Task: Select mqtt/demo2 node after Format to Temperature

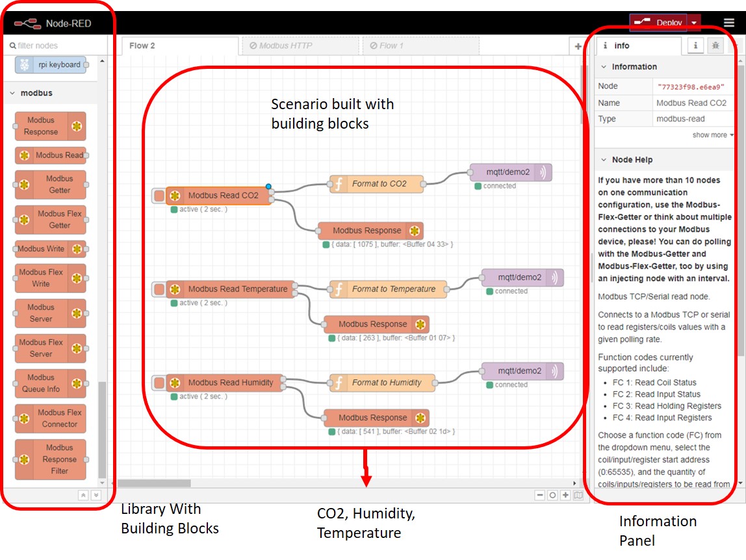Action: (x=522, y=277)
